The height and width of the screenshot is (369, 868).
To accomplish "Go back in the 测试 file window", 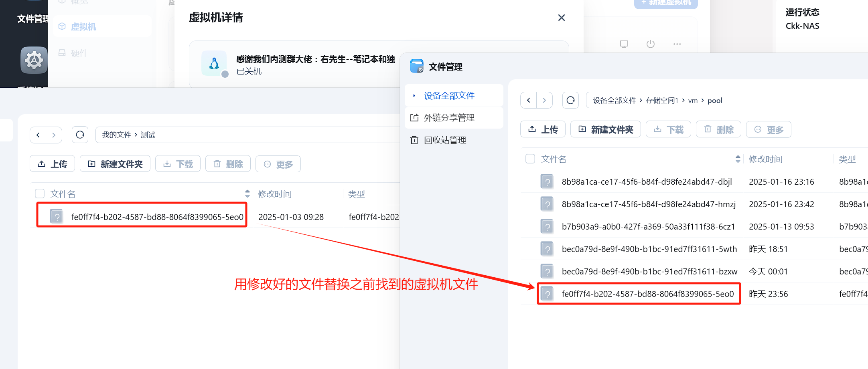I will pyautogui.click(x=38, y=135).
